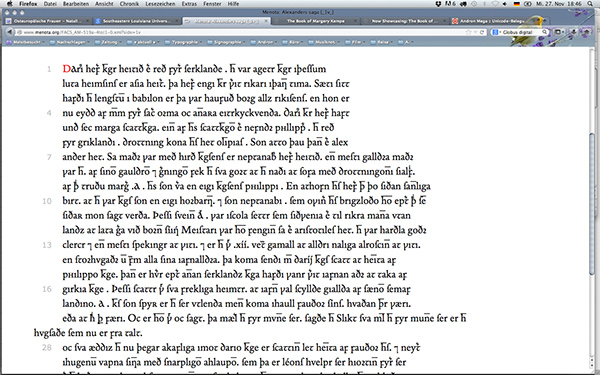
Task: Open the Hilfe menu
Action: coord(233,4)
